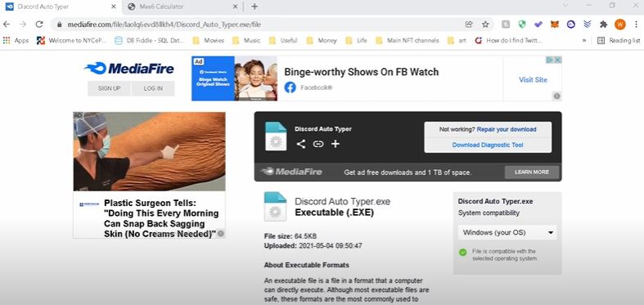Open the Apps grid shortcut
Image resolution: width=644 pixels, height=305 pixels.
point(16,40)
